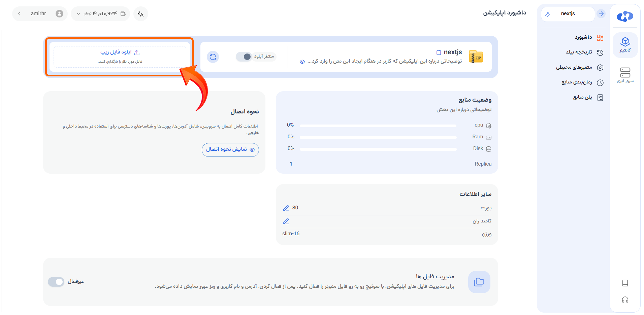This screenshot has width=644, height=315.
Task: Open the کانتینر container section icon
Action: (625, 45)
